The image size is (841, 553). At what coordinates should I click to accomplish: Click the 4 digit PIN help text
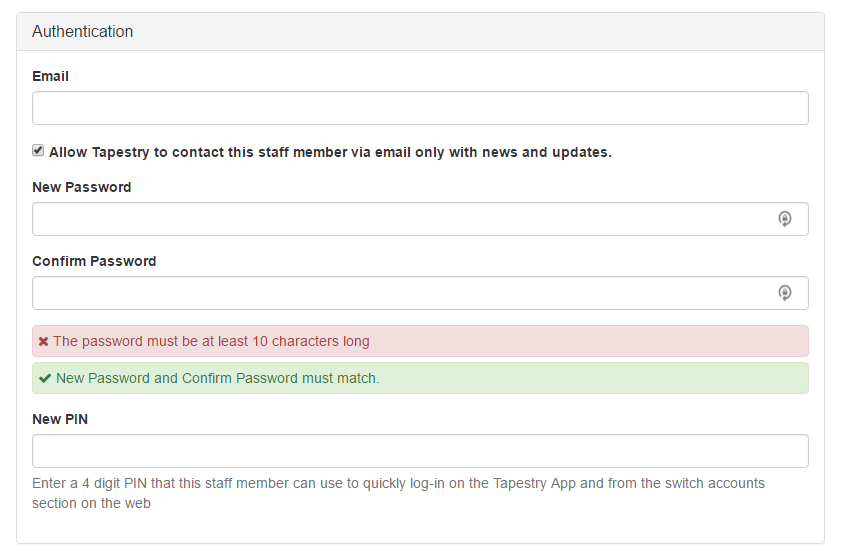pyautogui.click(x=398, y=493)
